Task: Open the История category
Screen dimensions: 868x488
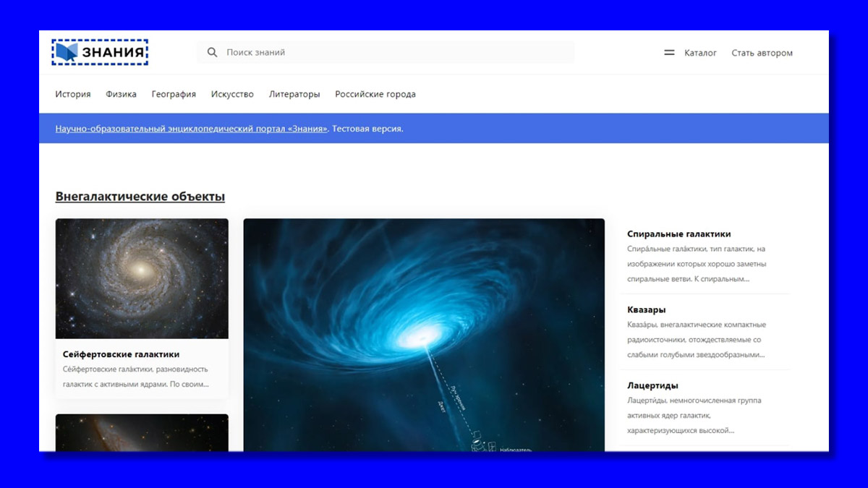Action: click(x=73, y=94)
